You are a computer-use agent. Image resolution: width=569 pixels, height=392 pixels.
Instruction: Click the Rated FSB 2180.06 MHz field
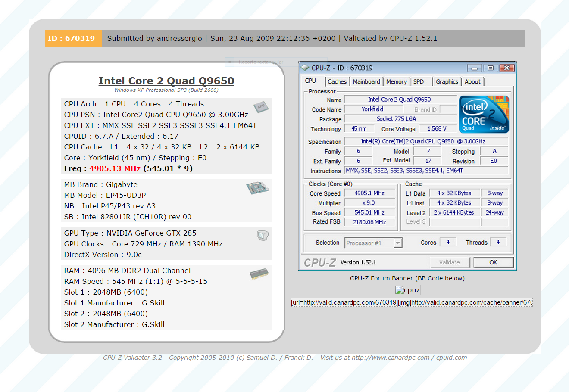370,222
